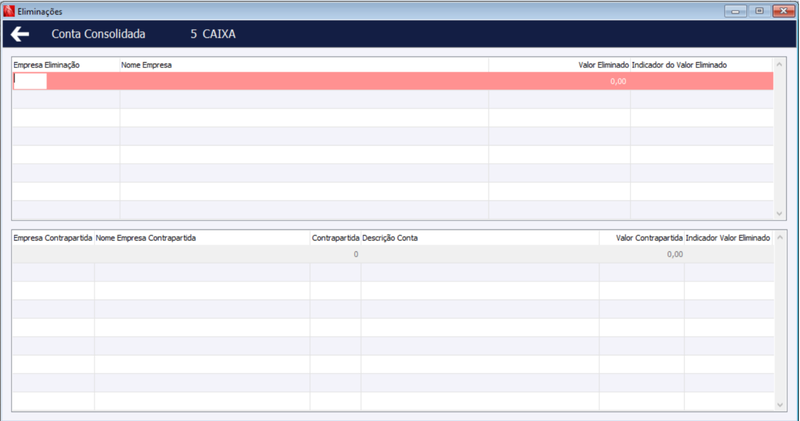
Task: Click Nome Empresa Contrapartida header
Action: pos(146,238)
